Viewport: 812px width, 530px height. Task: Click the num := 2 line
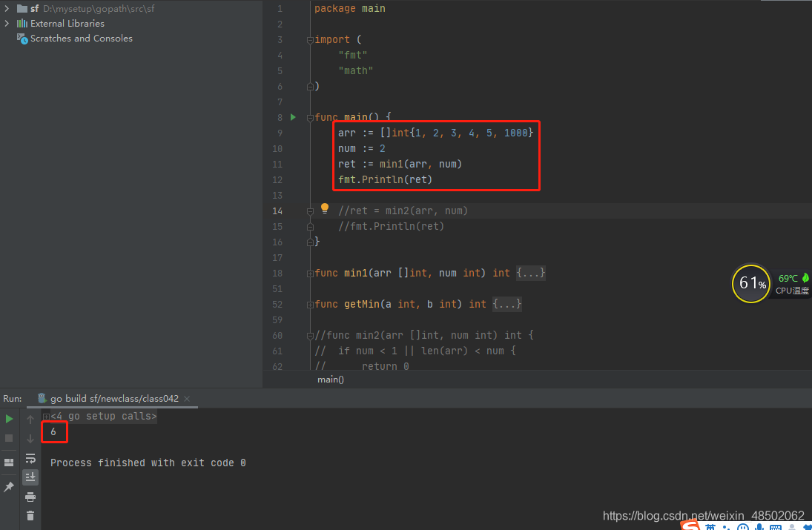[361, 148]
